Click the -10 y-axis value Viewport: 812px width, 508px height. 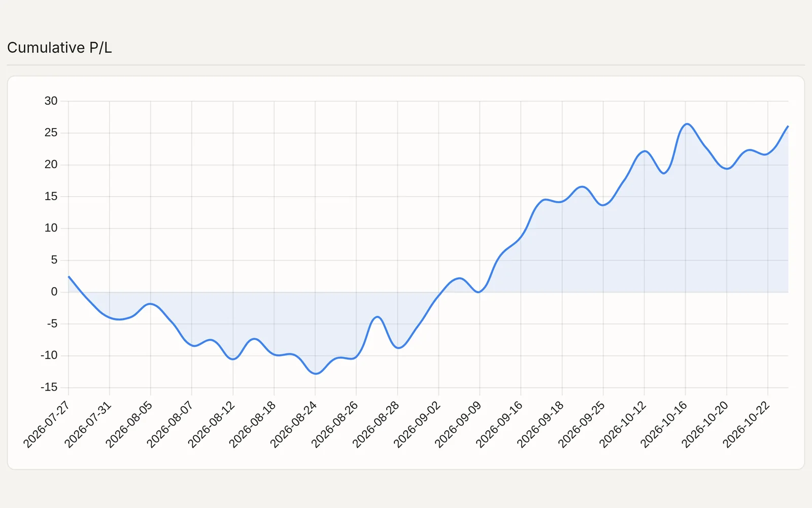click(50, 356)
